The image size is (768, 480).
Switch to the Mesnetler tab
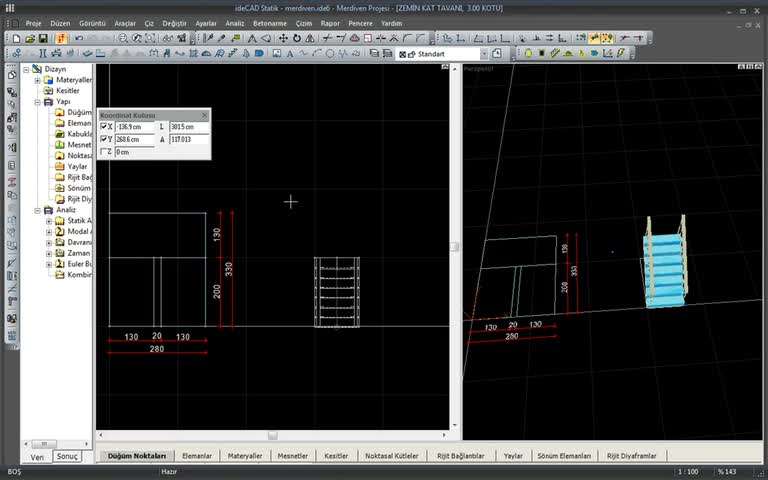click(x=293, y=456)
